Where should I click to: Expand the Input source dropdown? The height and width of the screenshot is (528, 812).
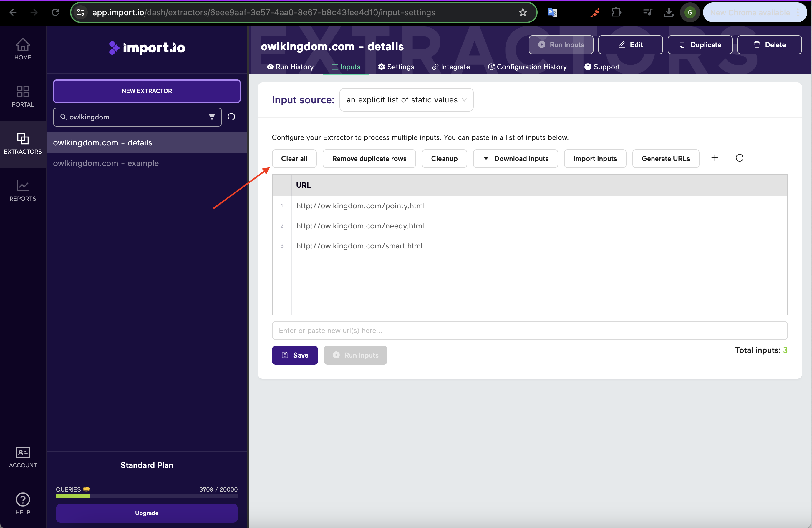pyautogui.click(x=406, y=99)
